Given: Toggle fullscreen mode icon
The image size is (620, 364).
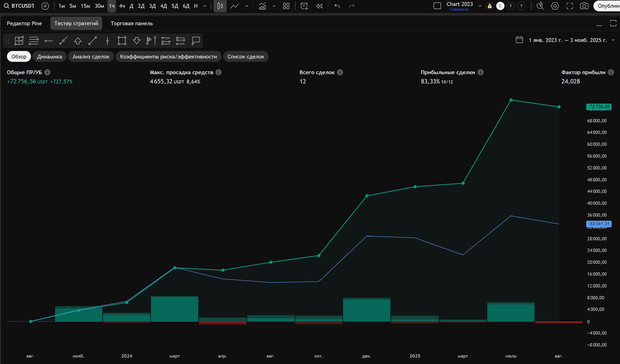Looking at the screenshot, I should coord(569,6).
